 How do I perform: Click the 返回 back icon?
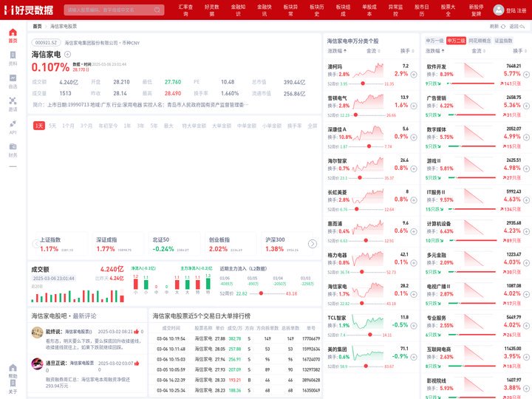pyautogui.click(x=522, y=26)
